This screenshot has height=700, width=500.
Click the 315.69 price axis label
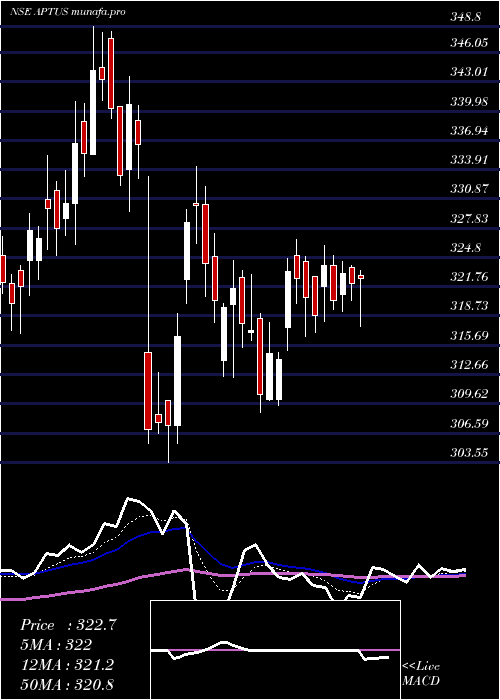469,336
